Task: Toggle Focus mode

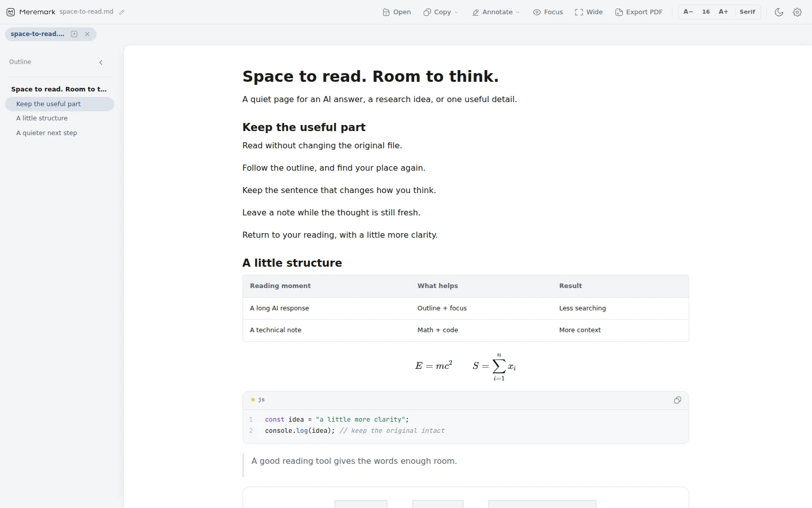Action: [548, 12]
